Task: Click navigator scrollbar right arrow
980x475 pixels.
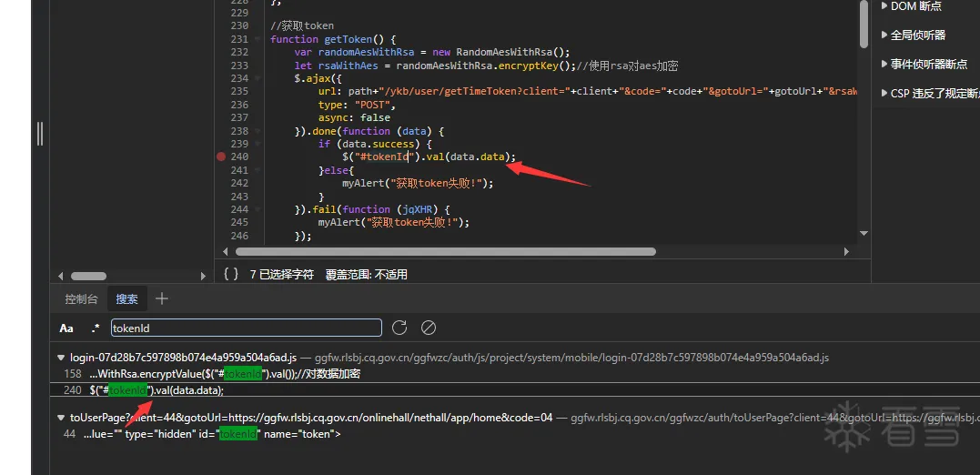Action: point(203,276)
